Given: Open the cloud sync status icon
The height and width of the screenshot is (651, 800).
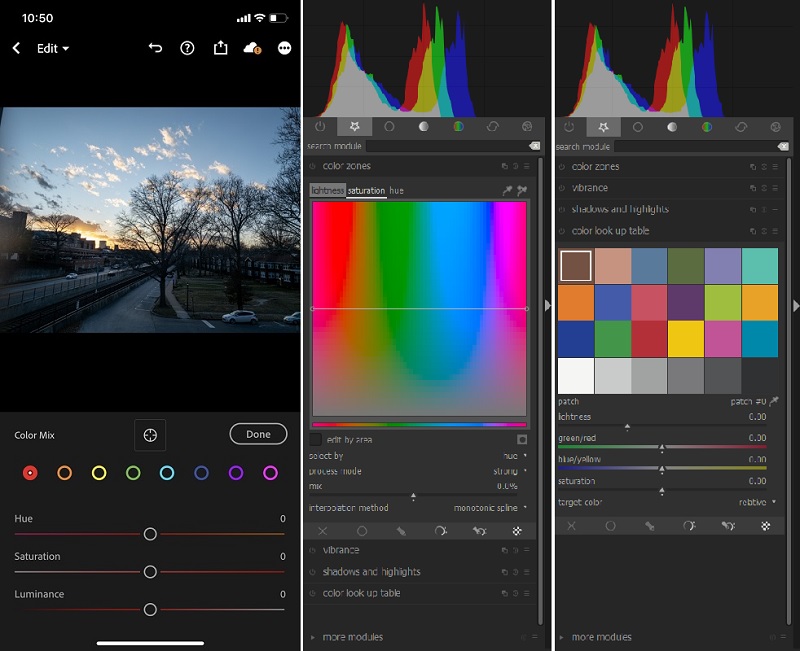Looking at the screenshot, I should click(x=252, y=48).
